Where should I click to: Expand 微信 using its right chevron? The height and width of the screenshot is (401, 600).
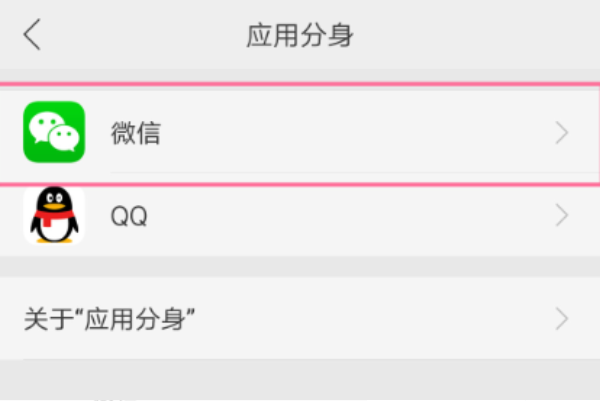tap(561, 133)
